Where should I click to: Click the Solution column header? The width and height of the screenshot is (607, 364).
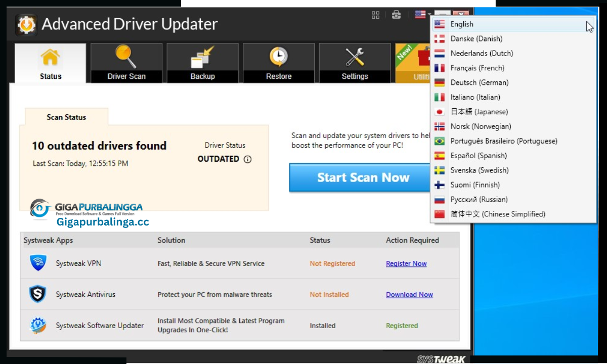pos(171,240)
